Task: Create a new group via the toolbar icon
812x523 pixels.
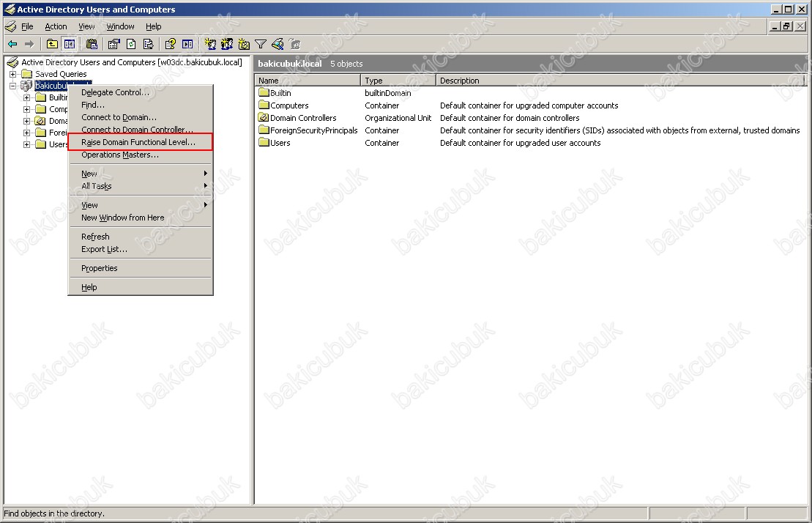Action: [x=227, y=45]
